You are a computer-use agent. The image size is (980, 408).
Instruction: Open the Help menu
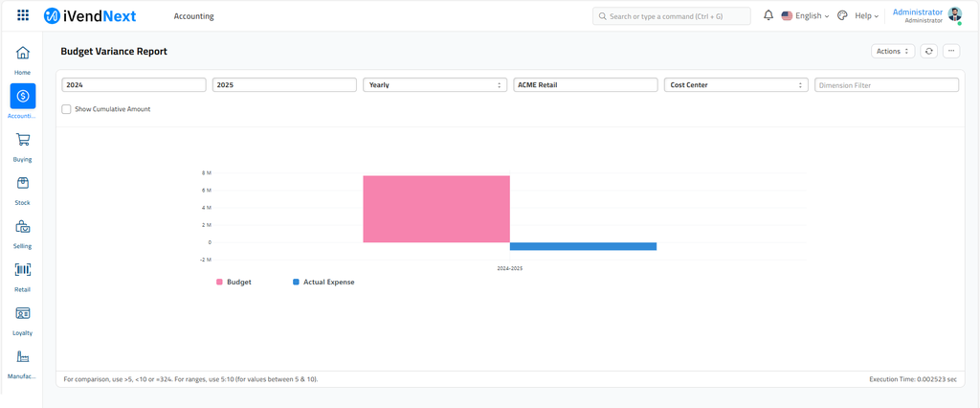865,16
